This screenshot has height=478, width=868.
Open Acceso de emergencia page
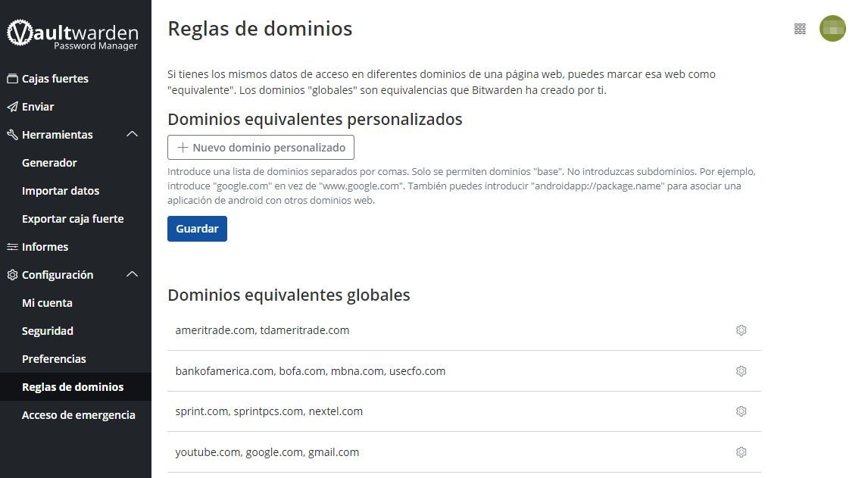tap(79, 415)
